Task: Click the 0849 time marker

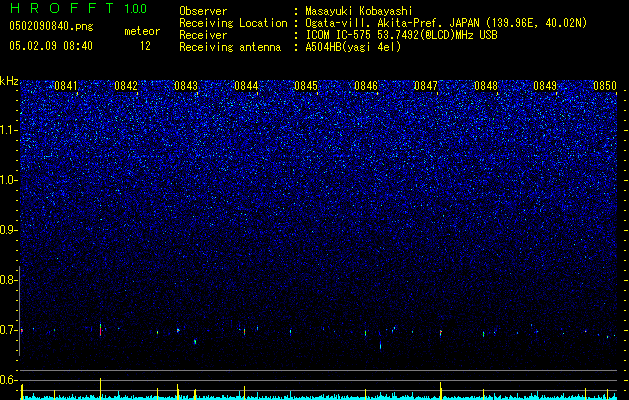Action: [x=545, y=86]
